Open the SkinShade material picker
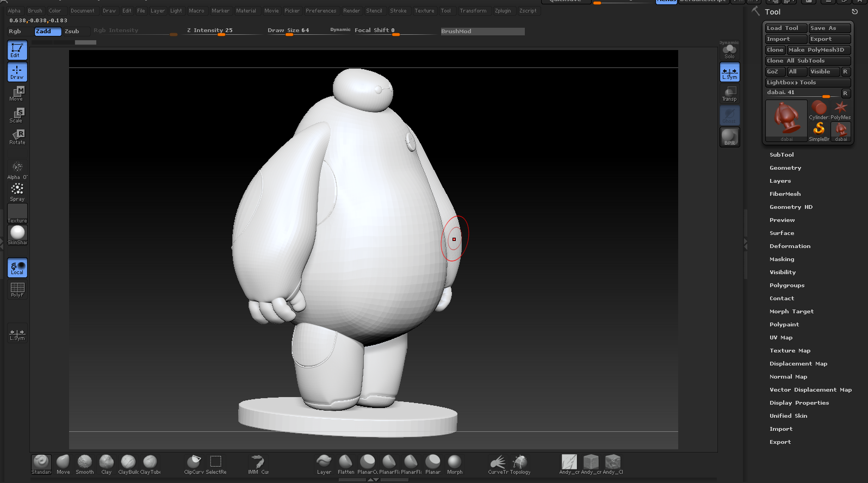868x483 pixels. (17, 236)
